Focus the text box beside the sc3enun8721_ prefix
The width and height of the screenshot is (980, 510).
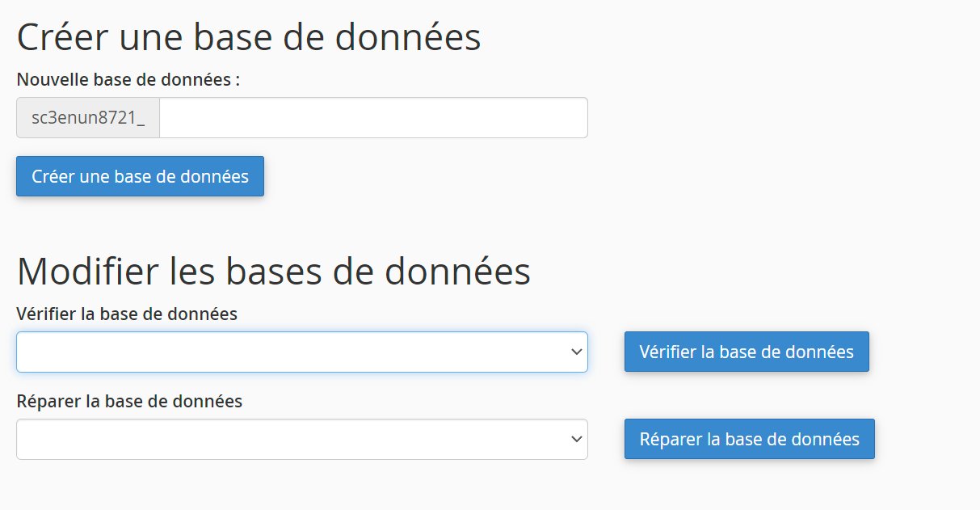[x=373, y=118]
